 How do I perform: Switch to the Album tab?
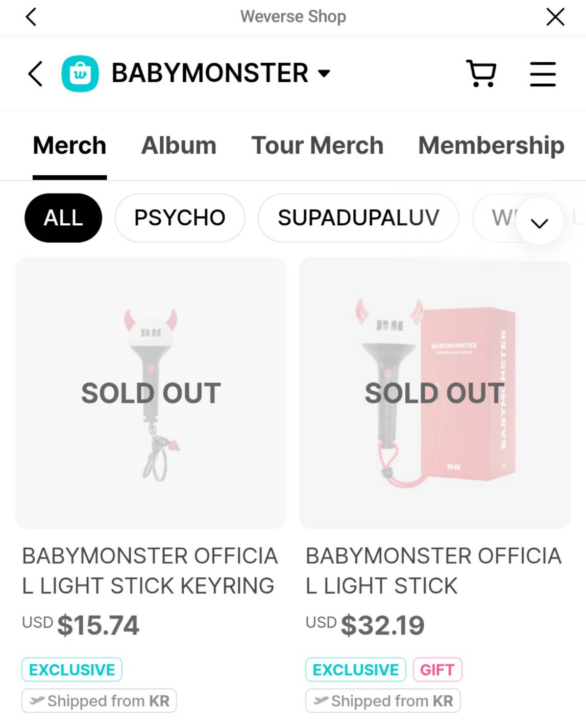click(179, 146)
